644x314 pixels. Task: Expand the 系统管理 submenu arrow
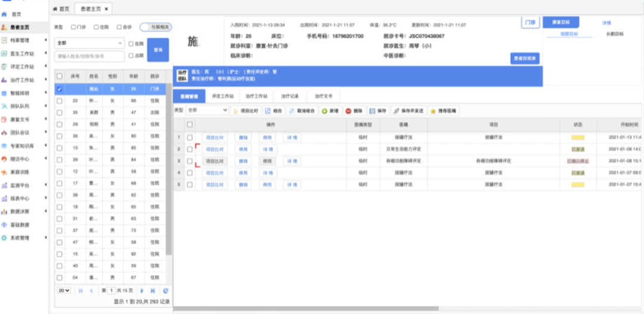point(45,238)
